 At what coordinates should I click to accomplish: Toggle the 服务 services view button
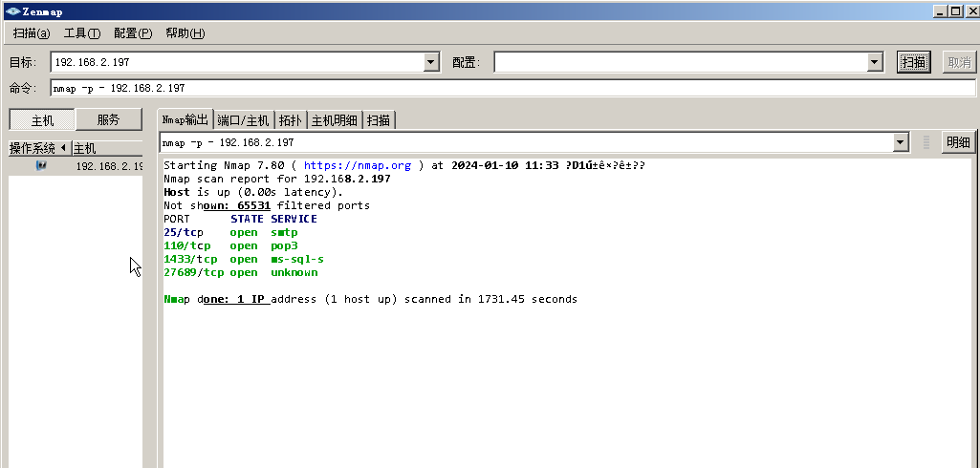[x=109, y=119]
